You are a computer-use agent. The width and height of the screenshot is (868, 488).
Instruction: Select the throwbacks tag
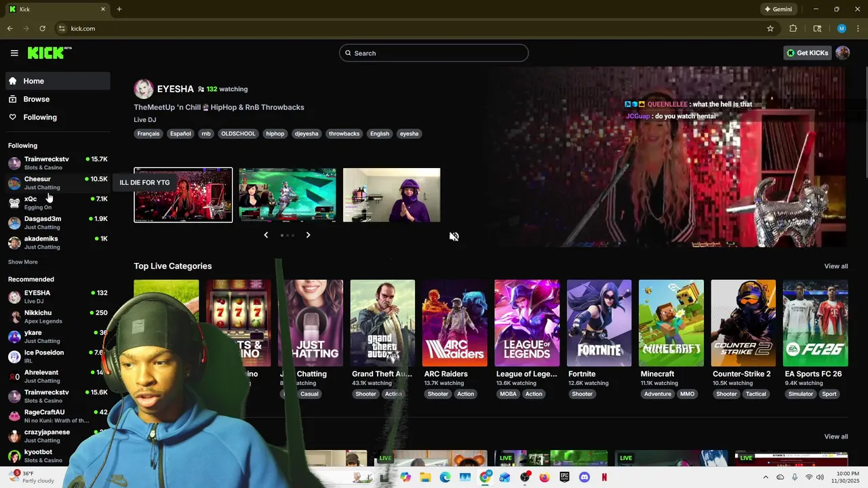tap(344, 134)
